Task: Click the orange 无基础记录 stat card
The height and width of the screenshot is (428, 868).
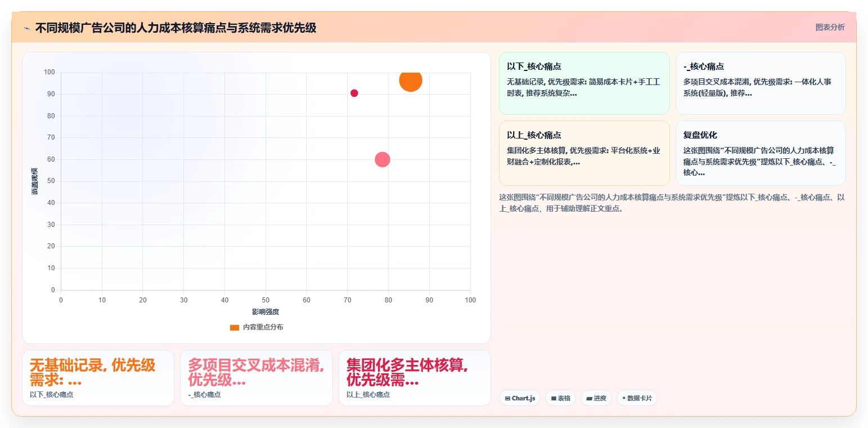Action: (x=98, y=378)
